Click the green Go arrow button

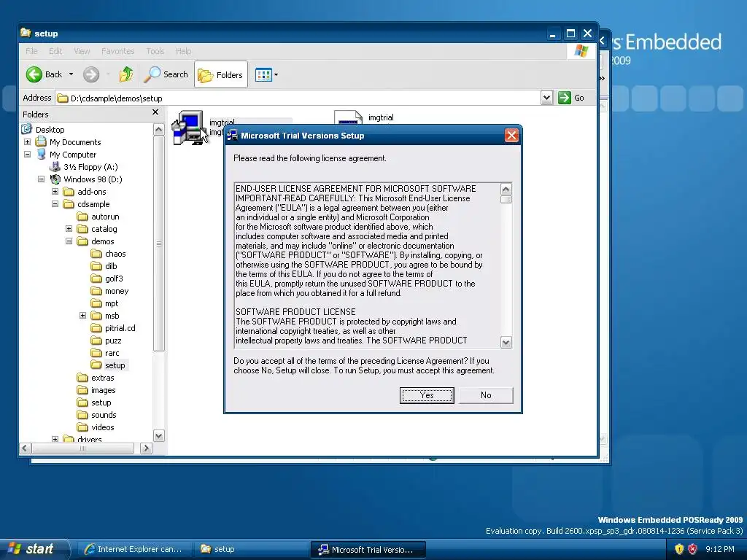[x=565, y=98]
